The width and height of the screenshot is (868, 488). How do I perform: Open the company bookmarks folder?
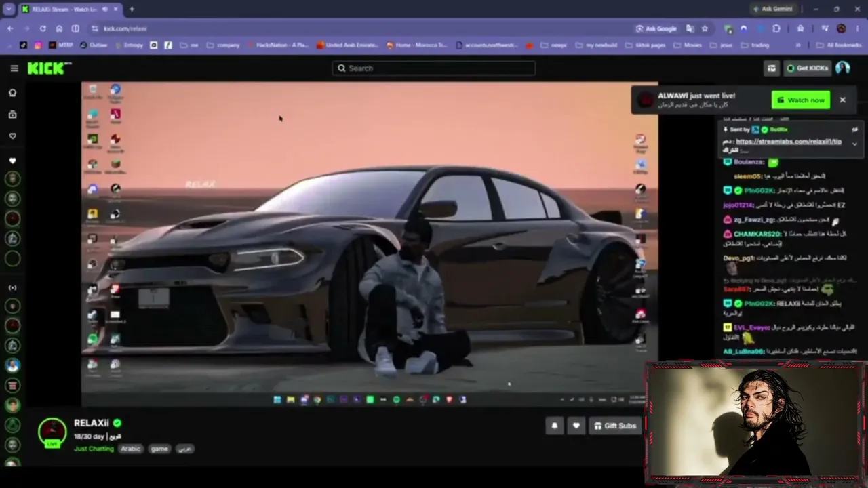[x=223, y=45]
